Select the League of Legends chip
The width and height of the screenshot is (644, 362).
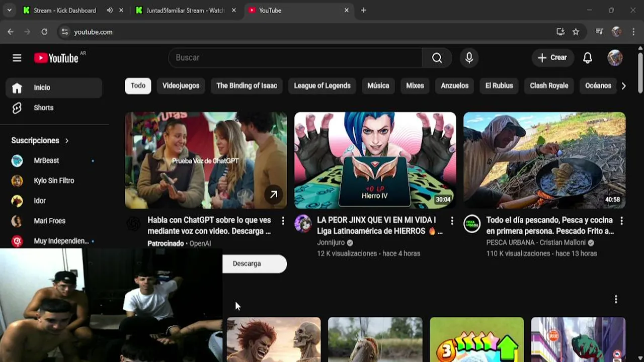point(322,85)
